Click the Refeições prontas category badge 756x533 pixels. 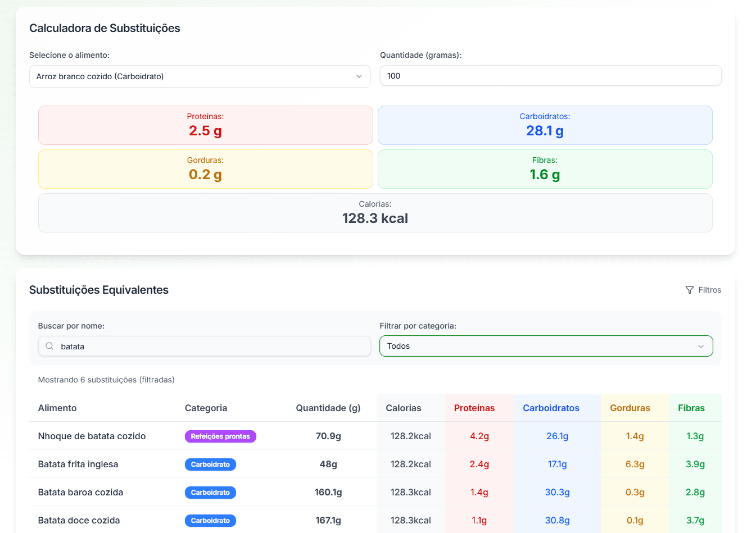[220, 436]
